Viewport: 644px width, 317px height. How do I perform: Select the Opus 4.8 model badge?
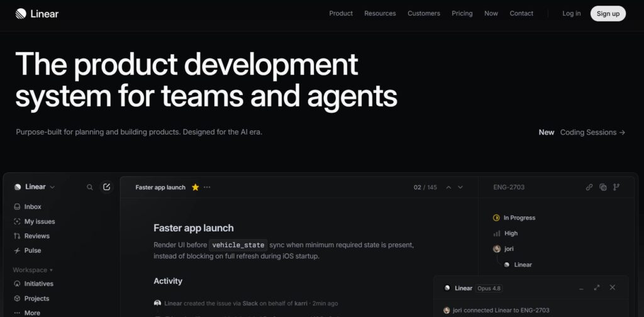pyautogui.click(x=488, y=288)
